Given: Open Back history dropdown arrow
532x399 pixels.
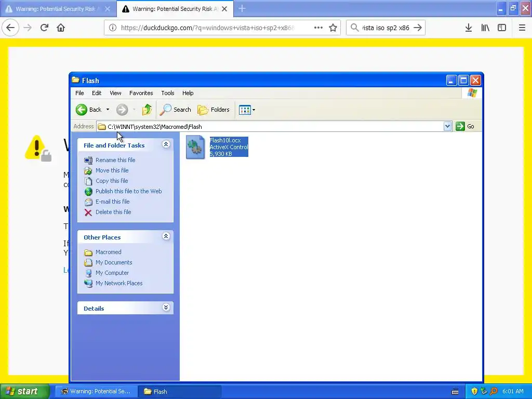Looking at the screenshot, I should (x=108, y=110).
